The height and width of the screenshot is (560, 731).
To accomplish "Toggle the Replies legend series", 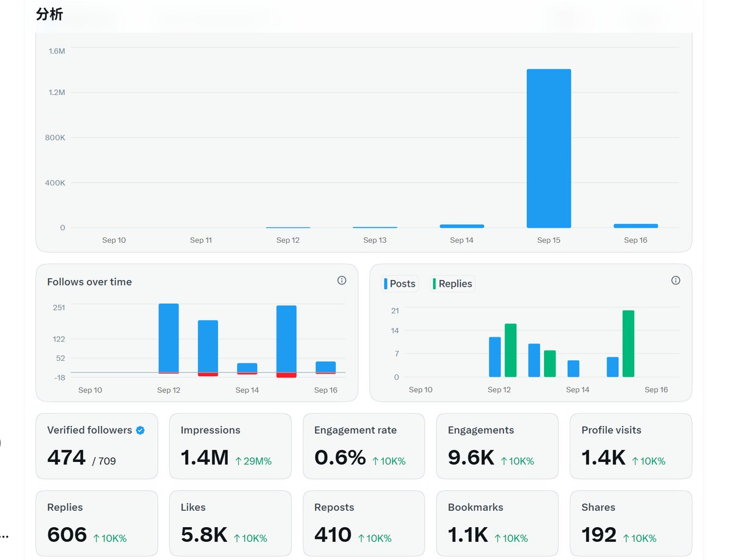I will [x=453, y=284].
